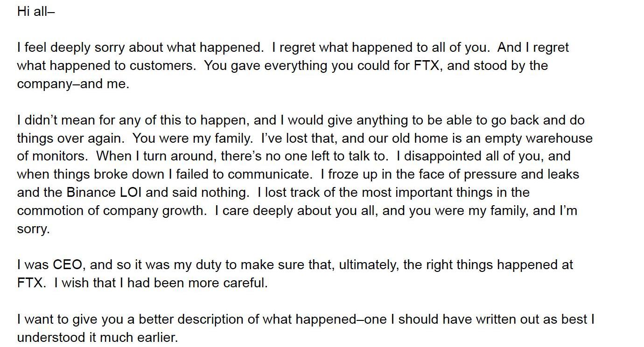Click the word "sorry." ending third paragraph
This screenshot has height=347, width=644.
click(x=33, y=229)
